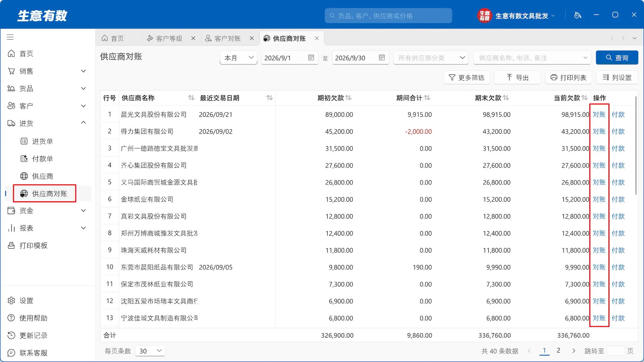The width and height of the screenshot is (644, 362).
Task: Sort by 期间合计 column arrows
Action: pos(427,98)
